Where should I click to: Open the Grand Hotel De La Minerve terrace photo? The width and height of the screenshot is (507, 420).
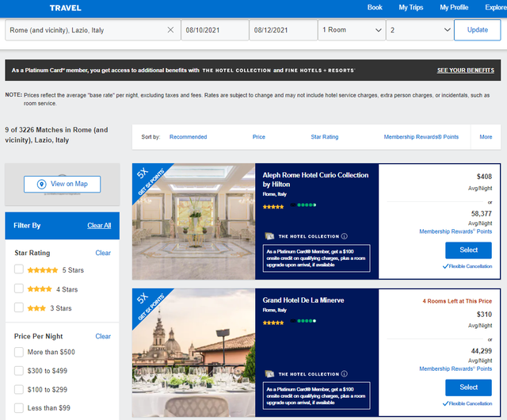coord(193,353)
